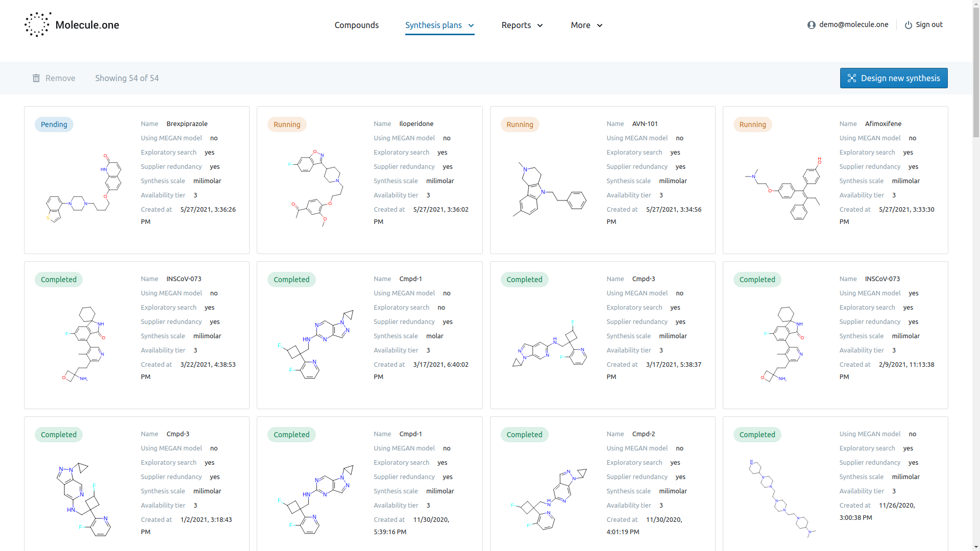This screenshot has height=551, width=980.
Task: Open Brexpiprazole molecule structure thumbnail
Action: 84,188
